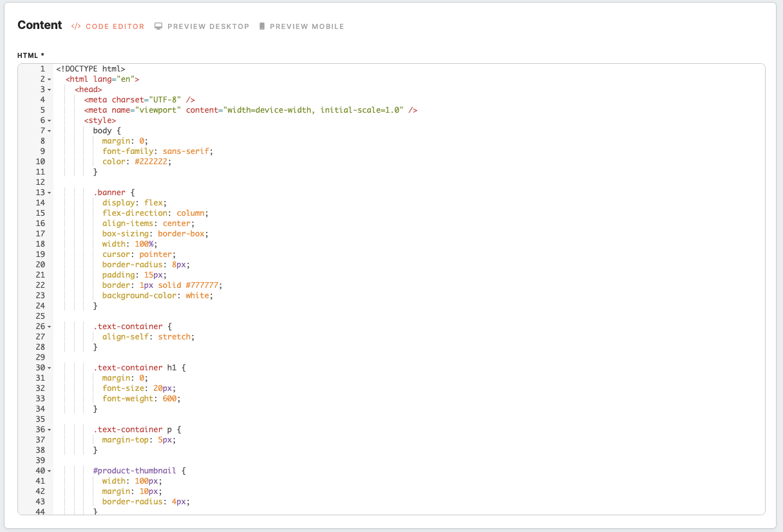
Task: Click the width: 100% line
Action: tap(130, 244)
